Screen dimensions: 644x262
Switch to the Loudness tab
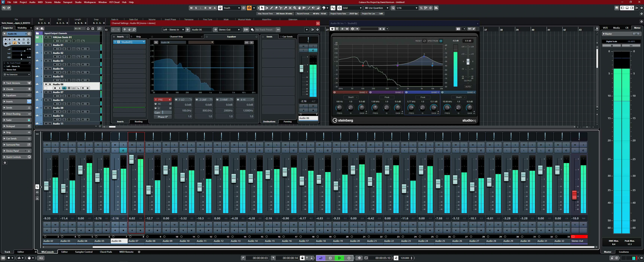[x=624, y=252]
